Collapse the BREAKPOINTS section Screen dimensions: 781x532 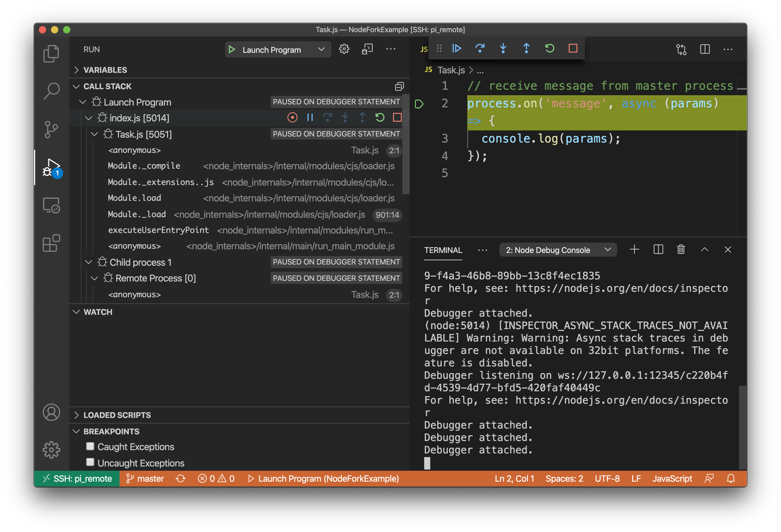(239, 431)
